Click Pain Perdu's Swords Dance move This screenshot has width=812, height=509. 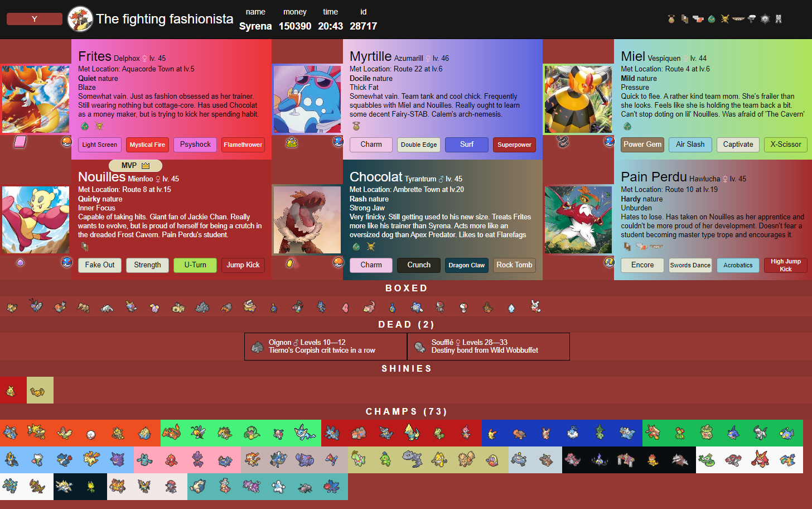click(690, 265)
